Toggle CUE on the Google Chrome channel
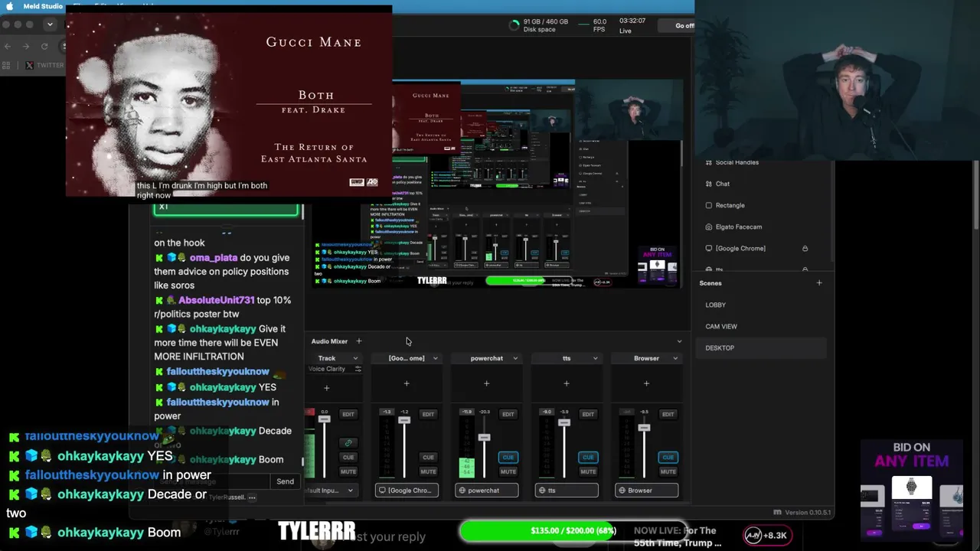 pos(428,458)
